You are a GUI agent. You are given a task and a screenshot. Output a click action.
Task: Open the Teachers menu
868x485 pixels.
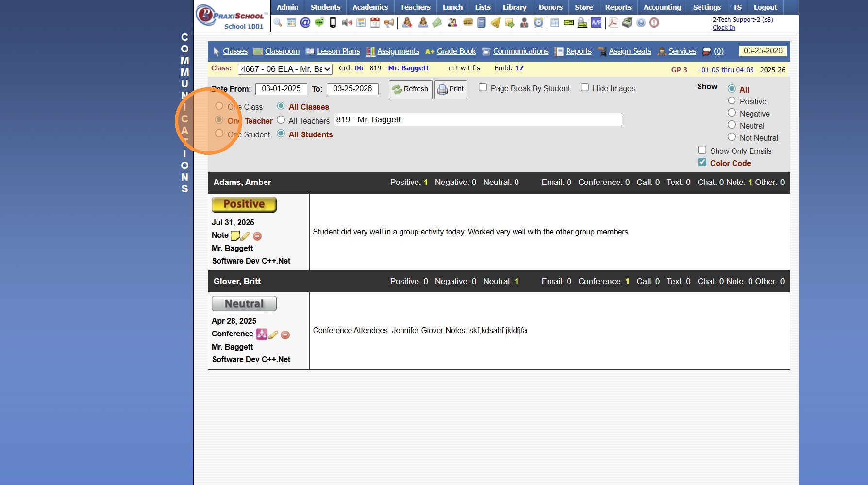[416, 7]
